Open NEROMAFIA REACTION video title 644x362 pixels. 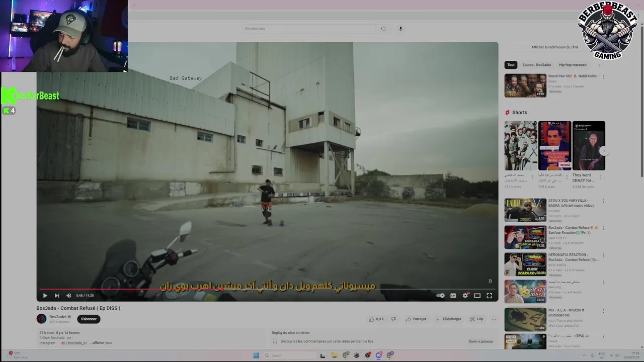pos(573,257)
